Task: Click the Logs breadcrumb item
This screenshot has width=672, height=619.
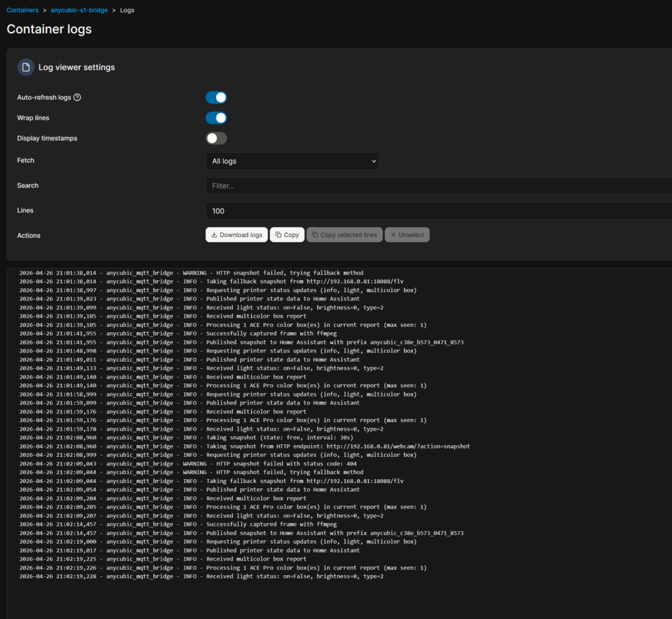Action: click(127, 11)
